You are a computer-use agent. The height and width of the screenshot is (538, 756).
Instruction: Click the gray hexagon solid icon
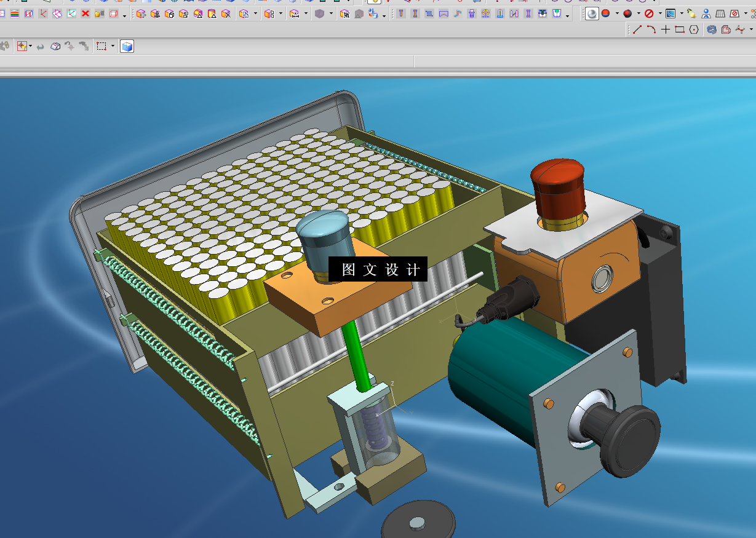pos(319,14)
